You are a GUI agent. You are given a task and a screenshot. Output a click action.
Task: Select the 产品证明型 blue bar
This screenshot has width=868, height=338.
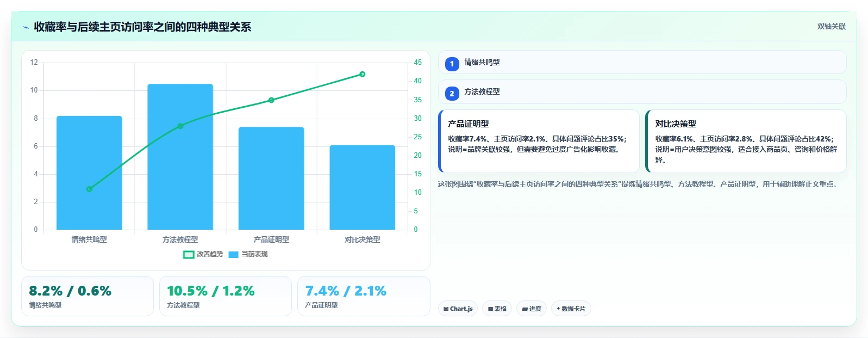coord(271,178)
